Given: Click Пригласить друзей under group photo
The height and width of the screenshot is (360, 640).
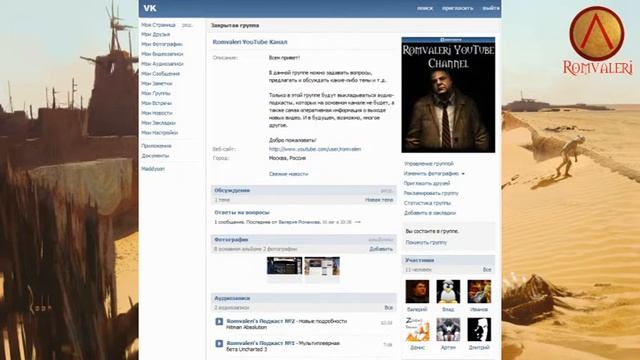Looking at the screenshot, I should 427,183.
